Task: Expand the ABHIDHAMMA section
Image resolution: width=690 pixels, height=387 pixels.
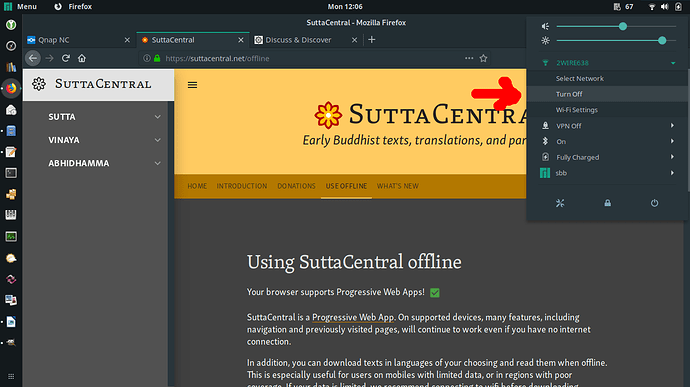Action: [105, 163]
